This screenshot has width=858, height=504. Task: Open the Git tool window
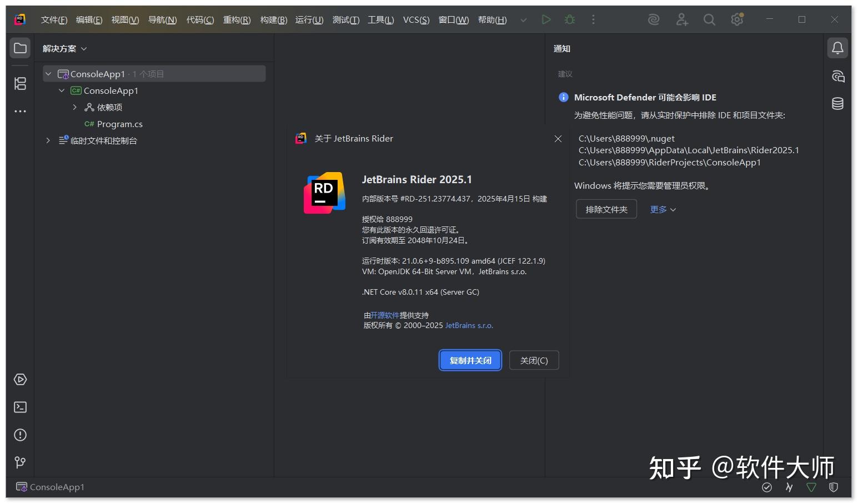[20, 462]
